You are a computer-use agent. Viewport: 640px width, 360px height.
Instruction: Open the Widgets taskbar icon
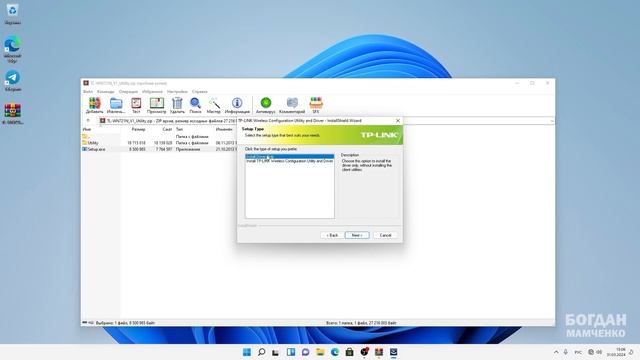point(291,352)
